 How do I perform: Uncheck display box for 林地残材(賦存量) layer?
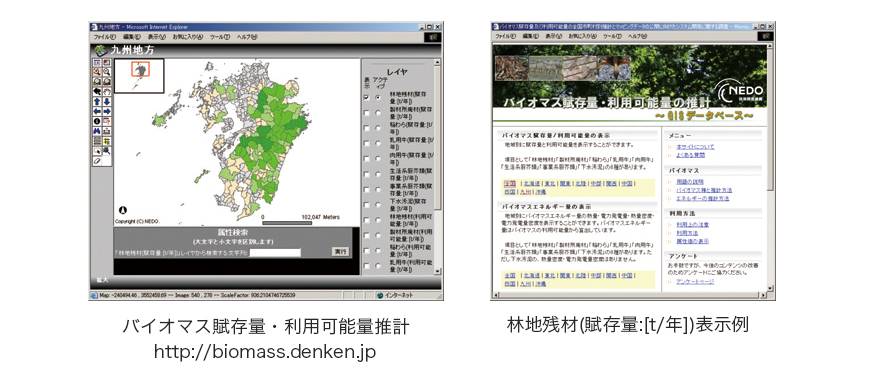[366, 97]
